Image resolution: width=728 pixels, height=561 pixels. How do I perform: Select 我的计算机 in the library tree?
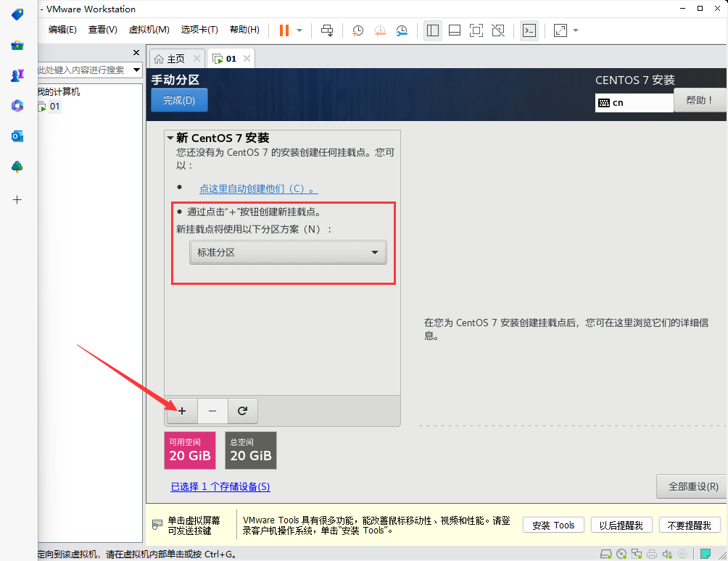click(x=59, y=92)
